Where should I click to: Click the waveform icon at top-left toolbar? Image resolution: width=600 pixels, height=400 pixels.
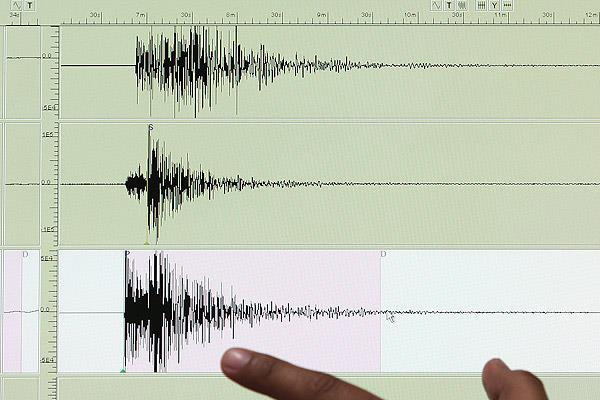17,5
